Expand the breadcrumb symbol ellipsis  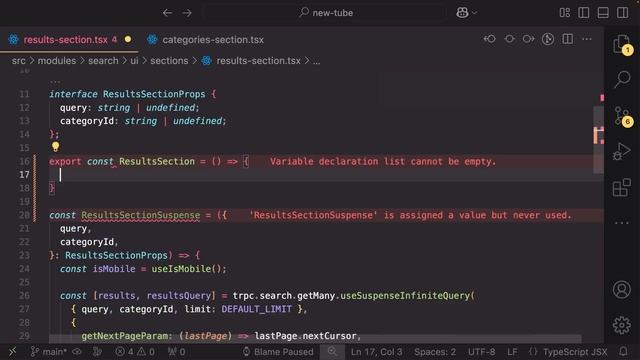316,61
